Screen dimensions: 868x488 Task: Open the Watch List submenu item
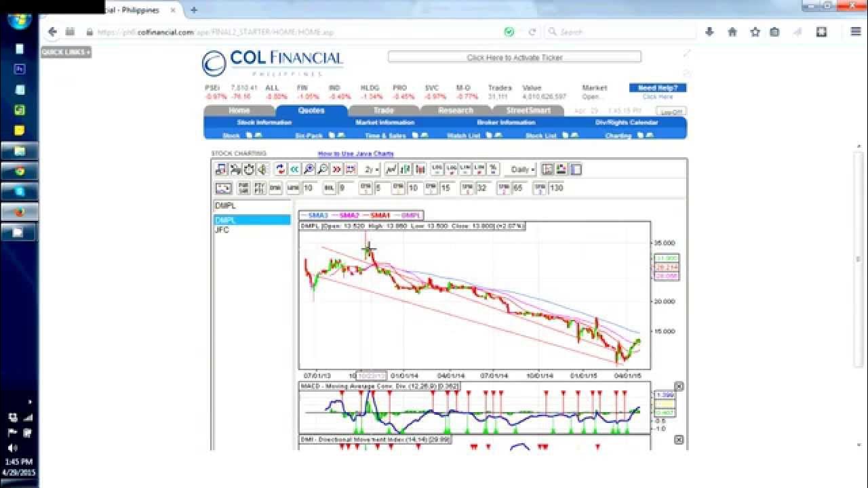[463, 136]
